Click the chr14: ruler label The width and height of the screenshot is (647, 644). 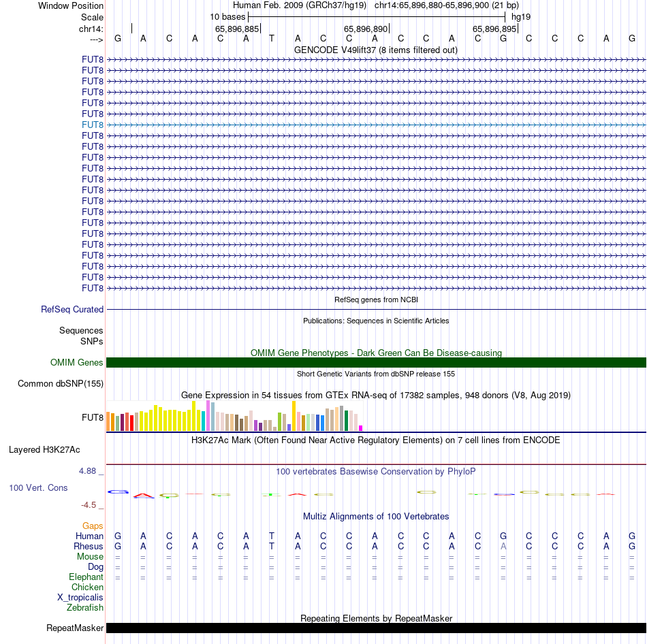click(91, 29)
